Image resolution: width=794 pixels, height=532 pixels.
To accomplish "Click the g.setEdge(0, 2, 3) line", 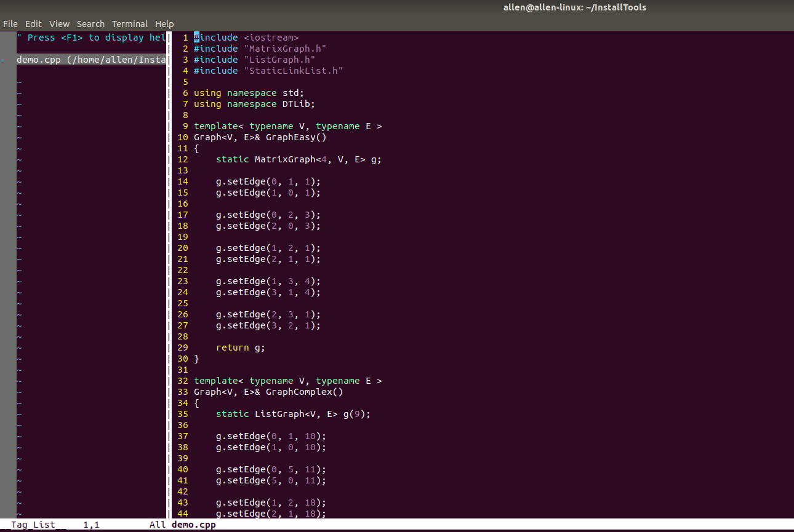I will tap(268, 215).
